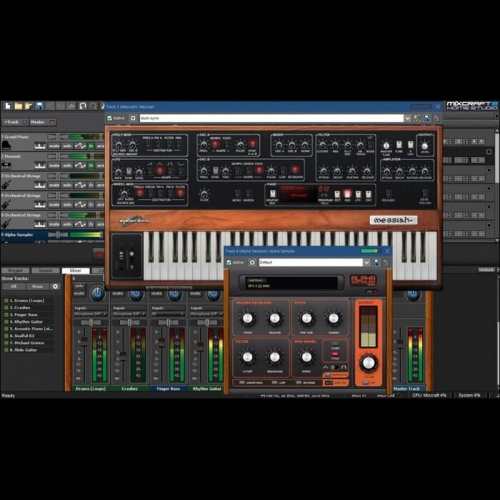
Task: Click All button under Show Tracks
Action: (x=13, y=286)
